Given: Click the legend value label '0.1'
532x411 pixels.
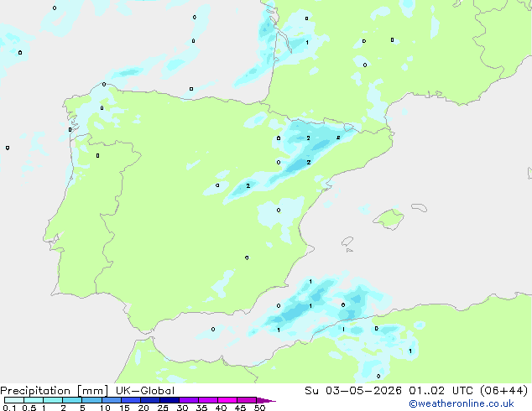Looking at the screenshot, I should click(x=9, y=408).
